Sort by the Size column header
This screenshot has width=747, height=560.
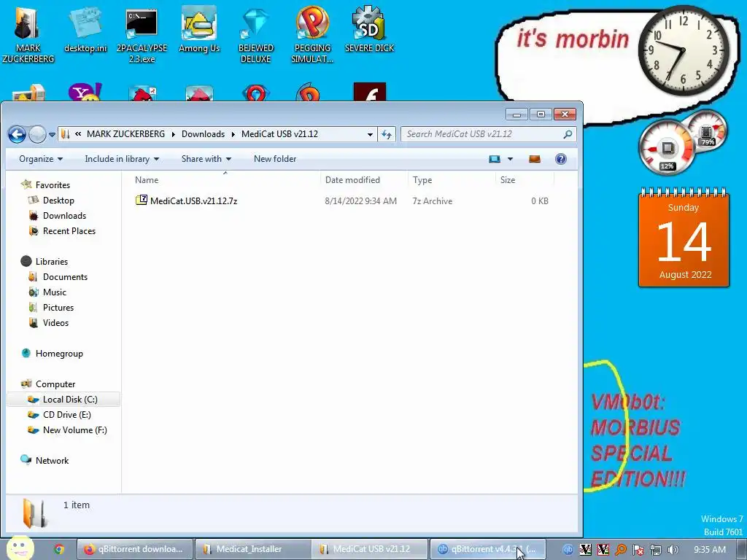(525, 180)
